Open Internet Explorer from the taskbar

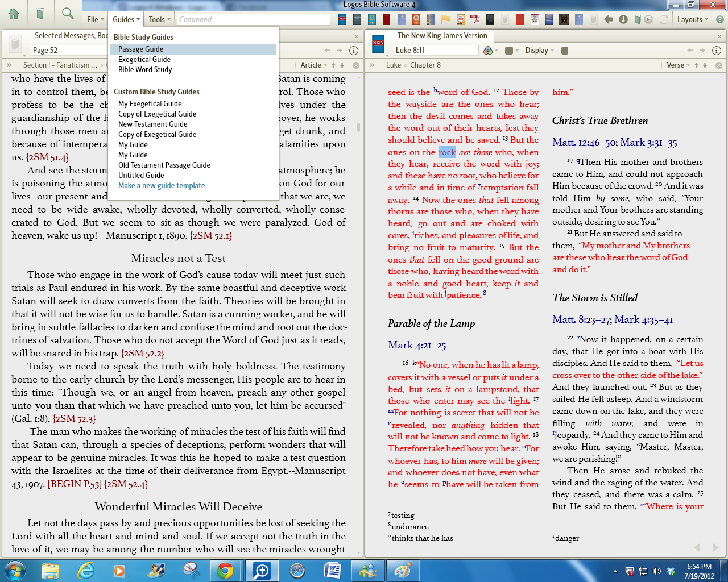pos(86,570)
